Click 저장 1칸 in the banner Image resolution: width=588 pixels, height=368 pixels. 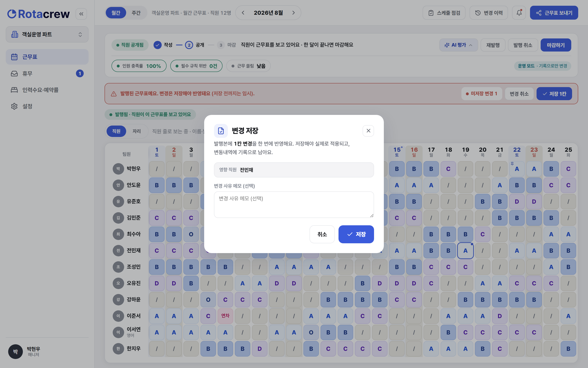[554, 94]
